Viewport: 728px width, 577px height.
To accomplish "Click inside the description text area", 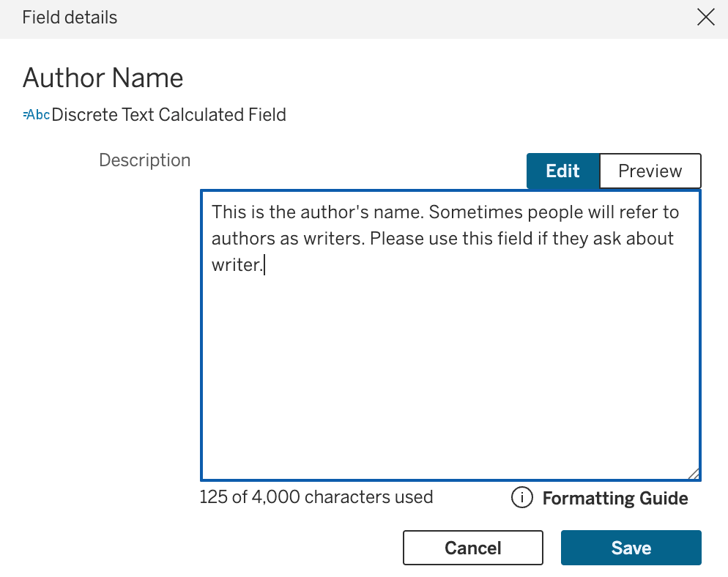I will pos(450,335).
